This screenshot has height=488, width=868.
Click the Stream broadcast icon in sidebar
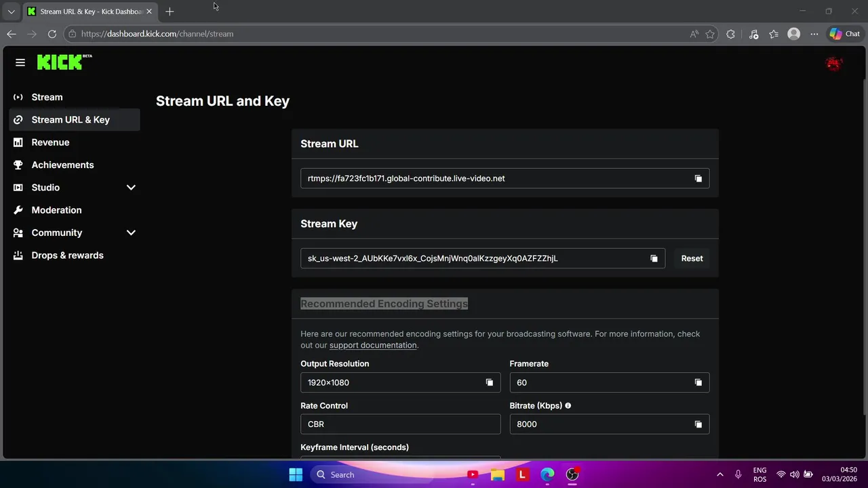(18, 97)
